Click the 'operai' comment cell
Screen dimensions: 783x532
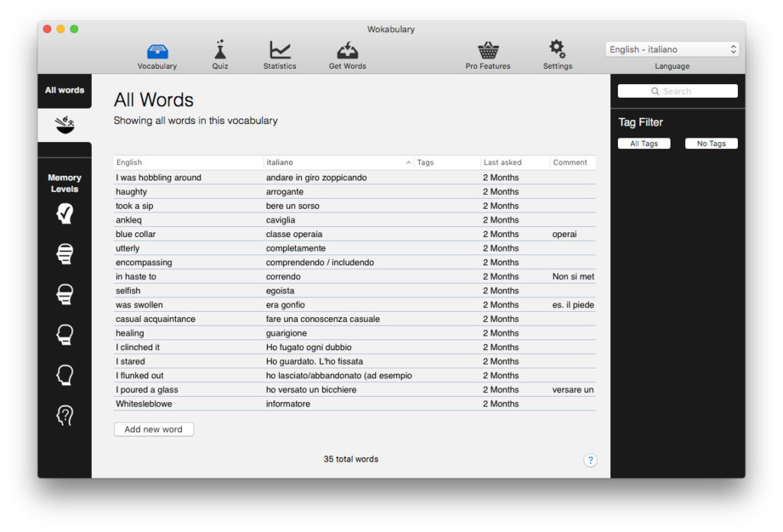tap(564, 234)
